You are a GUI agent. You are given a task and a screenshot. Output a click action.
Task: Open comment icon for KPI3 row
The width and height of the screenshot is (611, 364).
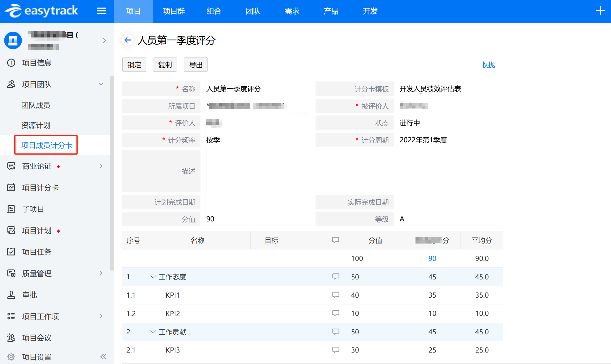pyautogui.click(x=336, y=350)
